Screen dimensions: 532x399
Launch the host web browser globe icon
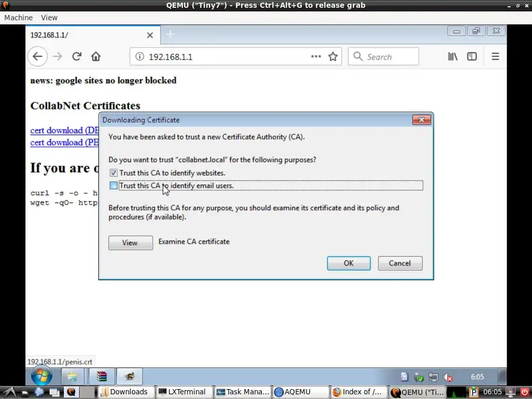(x=38, y=392)
